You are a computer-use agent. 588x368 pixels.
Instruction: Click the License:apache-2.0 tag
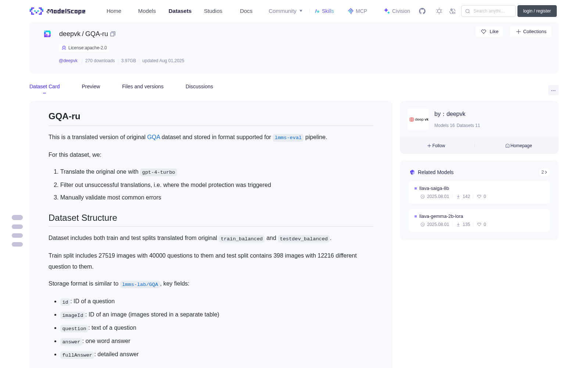(84, 48)
